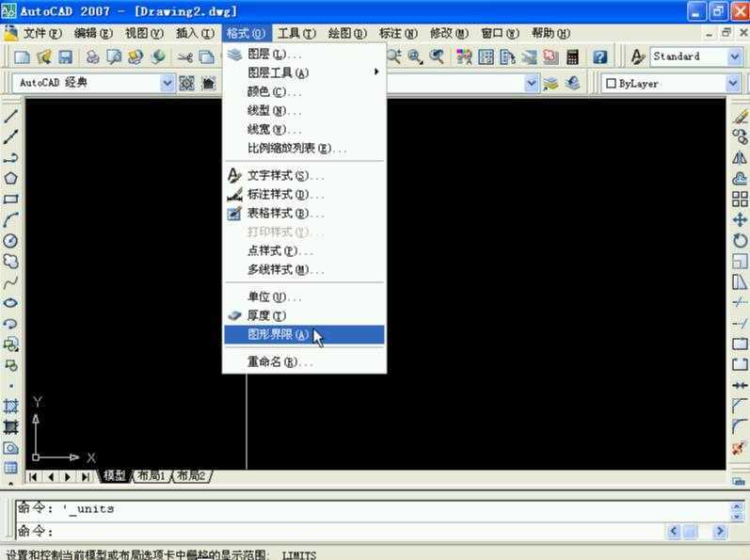Click the Open file icon
Image resolution: width=750 pixels, height=560 pixels.
pos(43,56)
